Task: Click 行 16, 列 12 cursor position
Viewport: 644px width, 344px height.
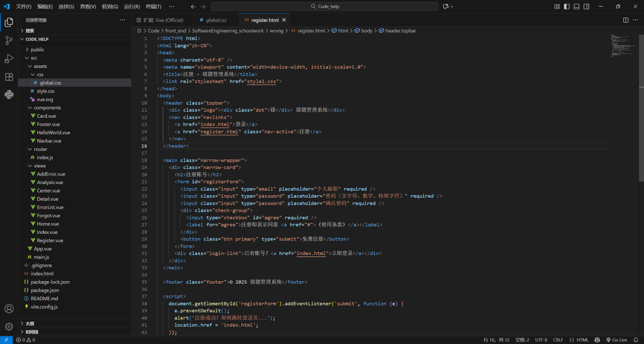Action: [x=497, y=340]
